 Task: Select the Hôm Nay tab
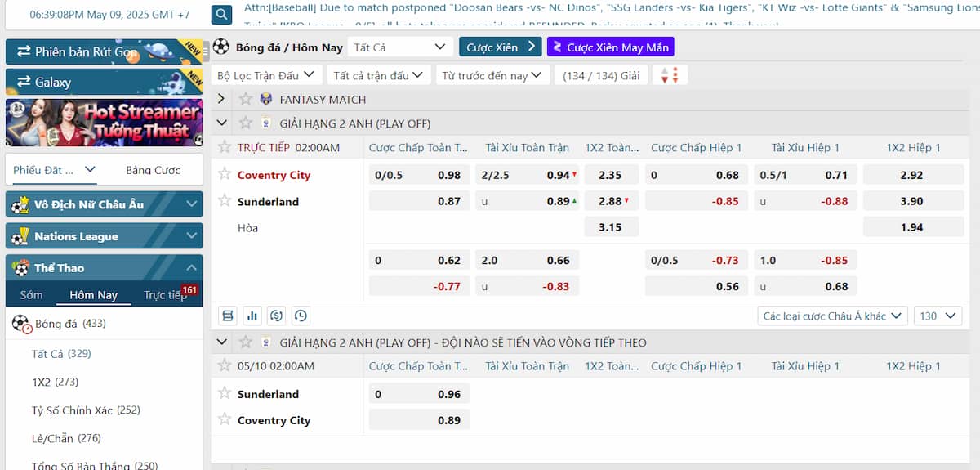click(x=94, y=295)
